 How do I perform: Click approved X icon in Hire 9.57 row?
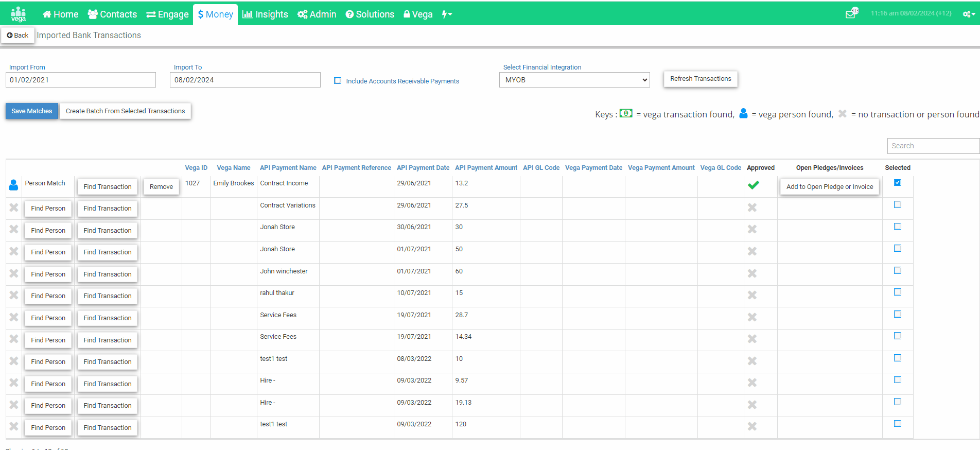(x=752, y=383)
